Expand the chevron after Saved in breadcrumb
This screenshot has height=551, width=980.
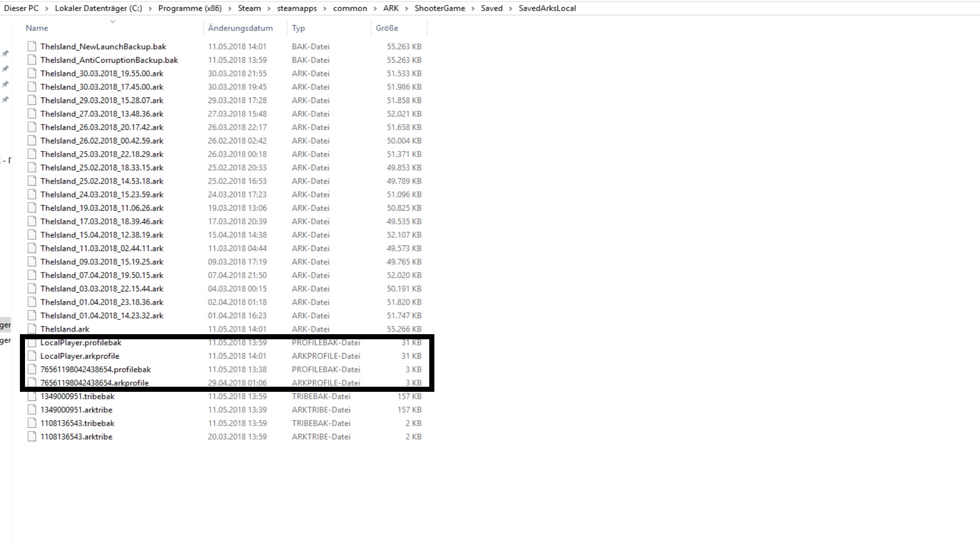[510, 9]
